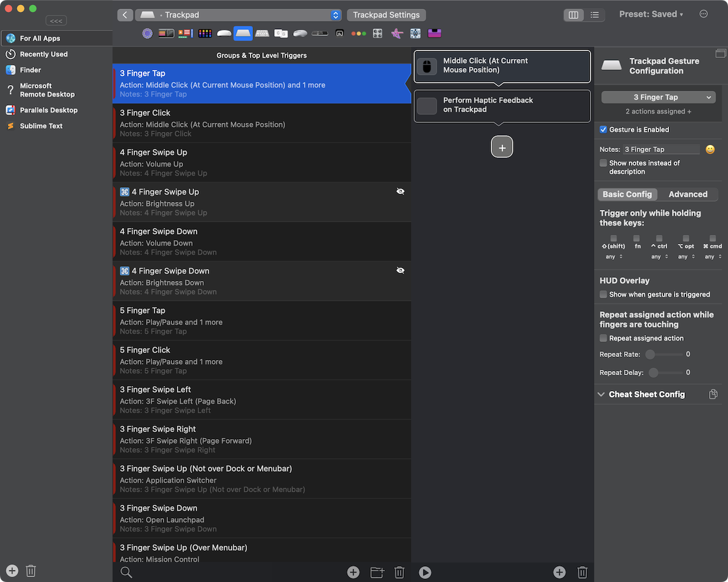Switch to list view layout icon
Image resolution: width=728 pixels, height=582 pixels.
coord(594,15)
